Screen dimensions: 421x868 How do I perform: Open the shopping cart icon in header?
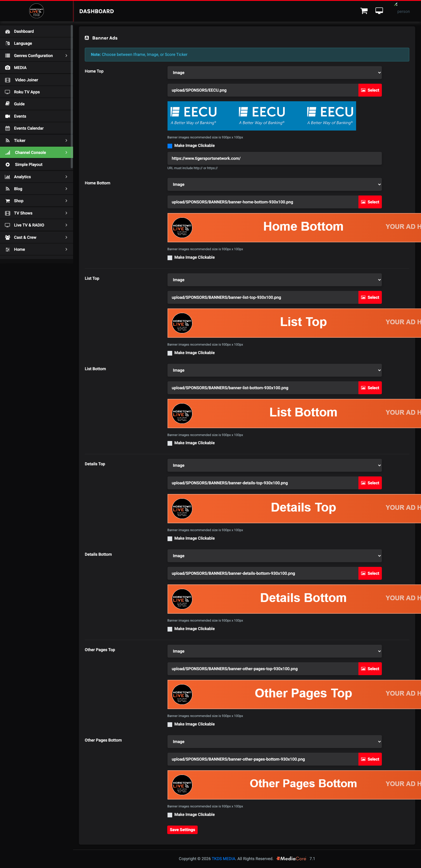364,11
